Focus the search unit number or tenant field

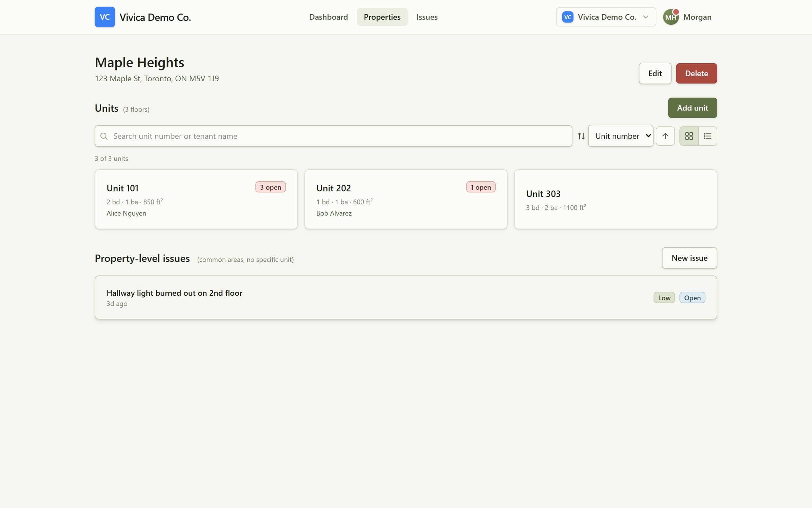333,136
